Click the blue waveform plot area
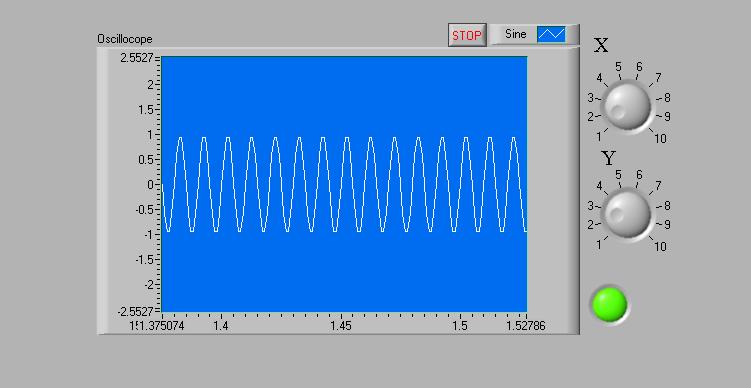Viewport: 751px width, 388px height. [x=344, y=184]
